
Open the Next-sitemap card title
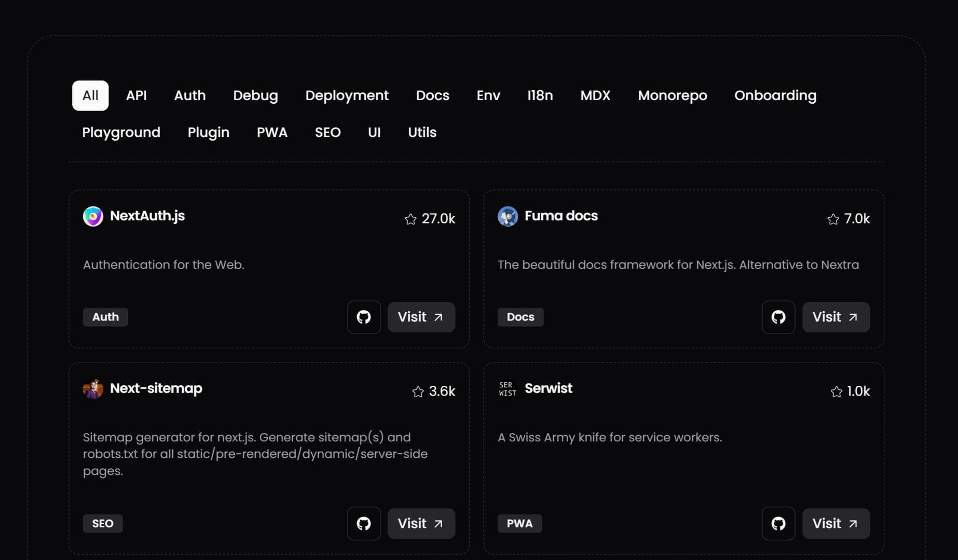pos(156,388)
